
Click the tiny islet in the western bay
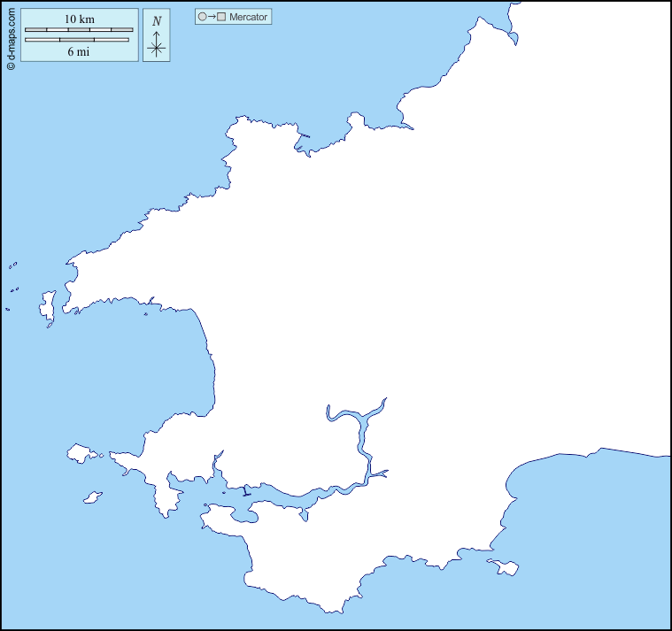(146, 313)
